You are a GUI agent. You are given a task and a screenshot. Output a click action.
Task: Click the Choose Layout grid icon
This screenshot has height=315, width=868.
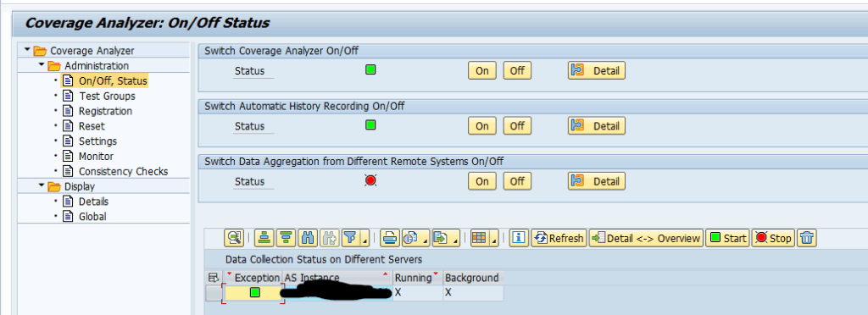[479, 238]
